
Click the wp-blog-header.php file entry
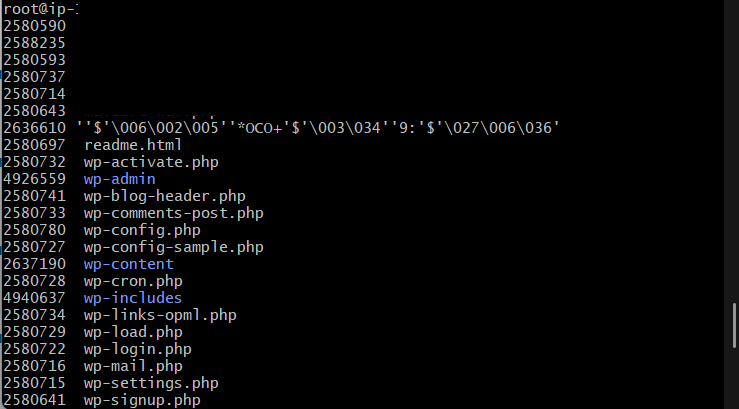[164, 196]
